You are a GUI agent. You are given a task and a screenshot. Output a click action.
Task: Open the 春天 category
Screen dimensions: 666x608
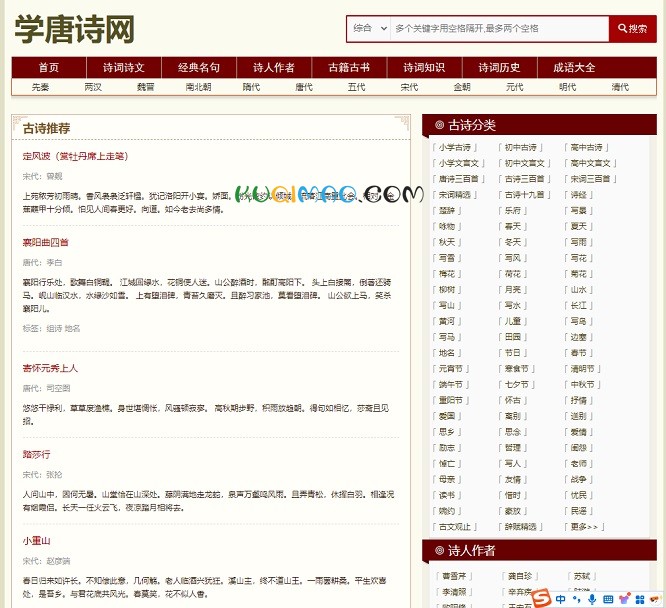[x=512, y=226]
